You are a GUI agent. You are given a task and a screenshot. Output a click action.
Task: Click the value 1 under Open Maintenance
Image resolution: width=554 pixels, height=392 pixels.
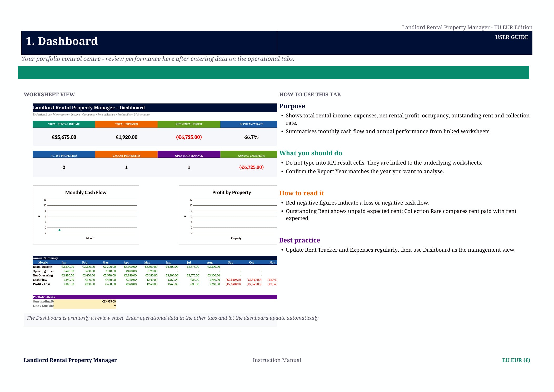pyautogui.click(x=189, y=167)
